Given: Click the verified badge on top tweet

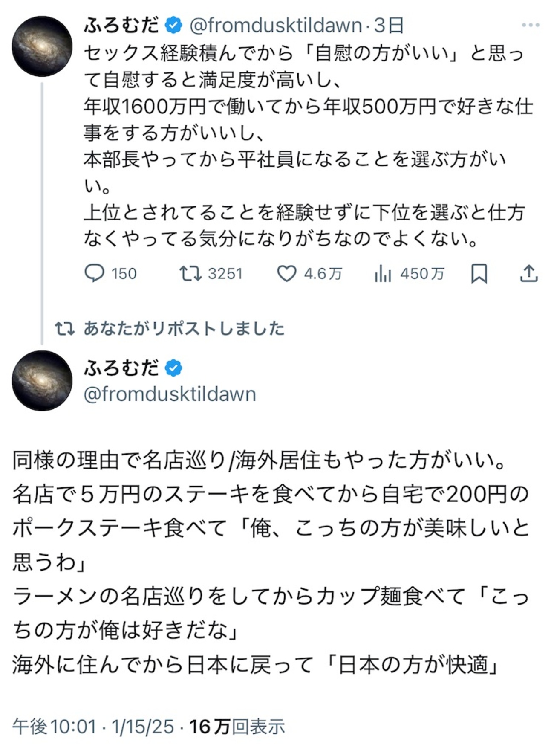Looking at the screenshot, I should point(173,25).
